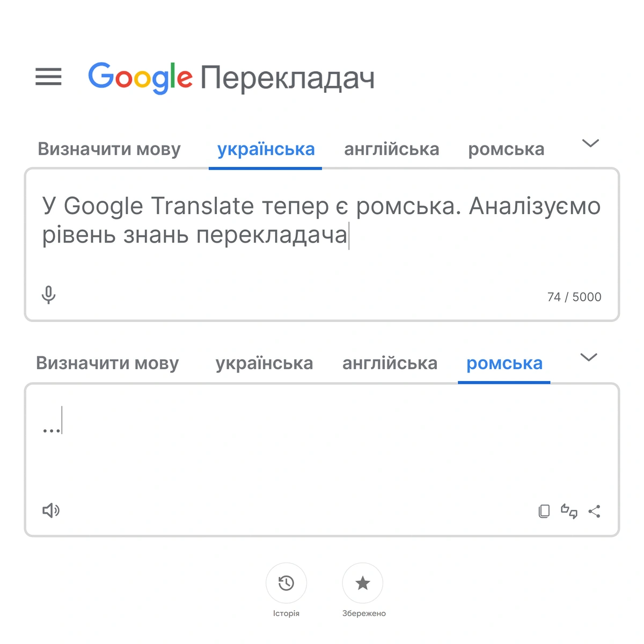This screenshot has height=644, width=644.
Task: Select українська as the source language
Action: (265, 149)
